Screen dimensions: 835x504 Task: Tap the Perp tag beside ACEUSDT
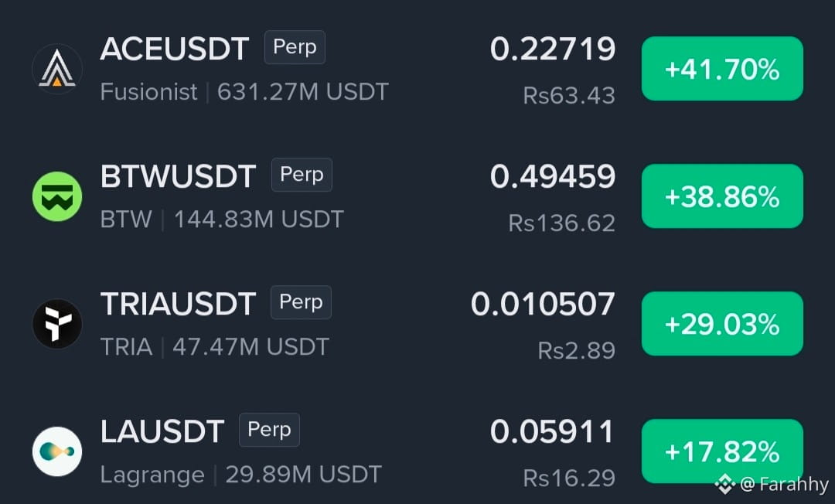(x=295, y=47)
